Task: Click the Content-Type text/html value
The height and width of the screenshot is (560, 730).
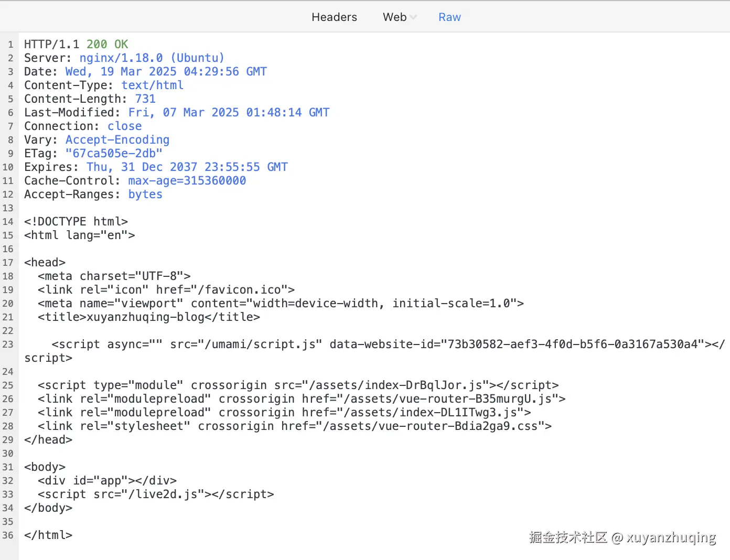Action: click(152, 85)
